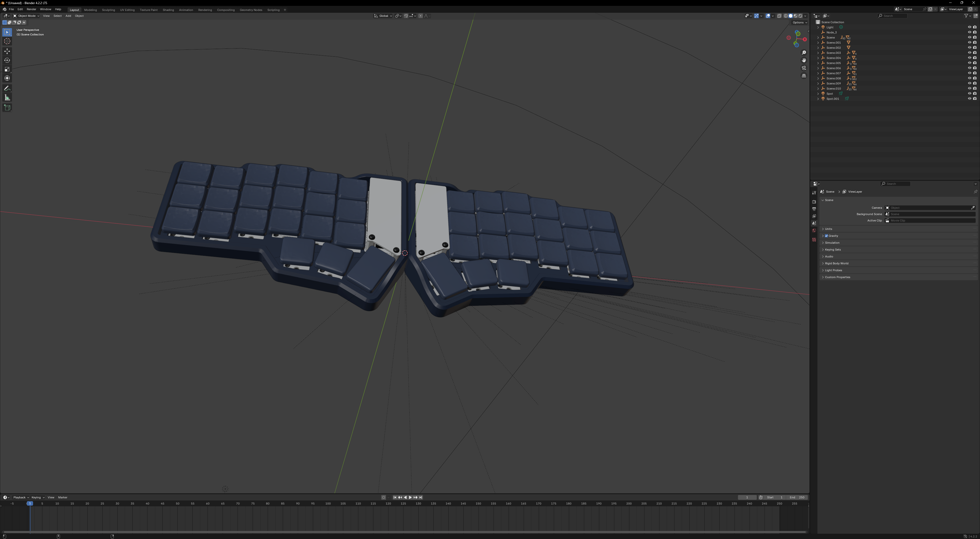Viewport: 980px width, 539px height.
Task: Select the Move tool
Action: [x=7, y=51]
